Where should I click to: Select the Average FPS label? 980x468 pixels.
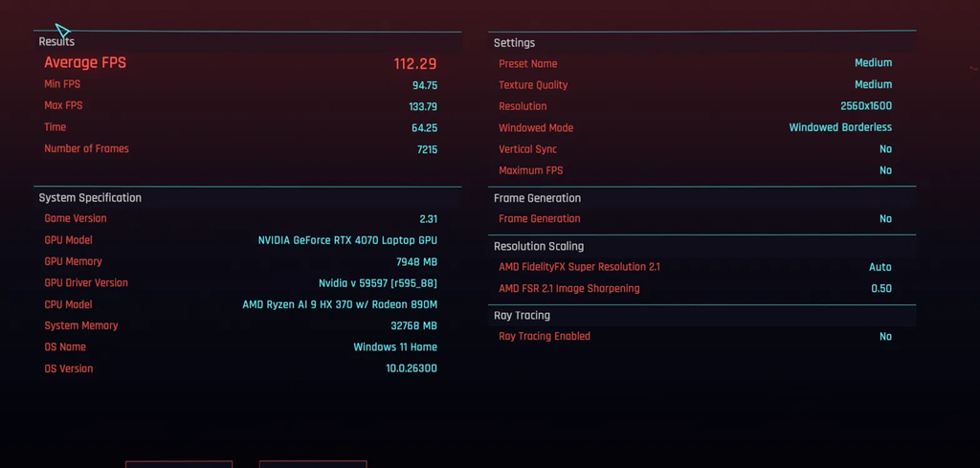point(85,62)
